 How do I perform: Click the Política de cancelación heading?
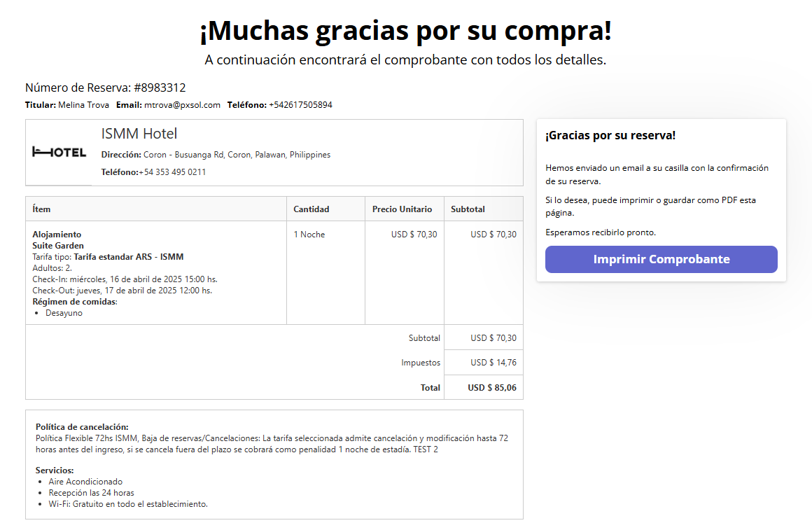82,427
